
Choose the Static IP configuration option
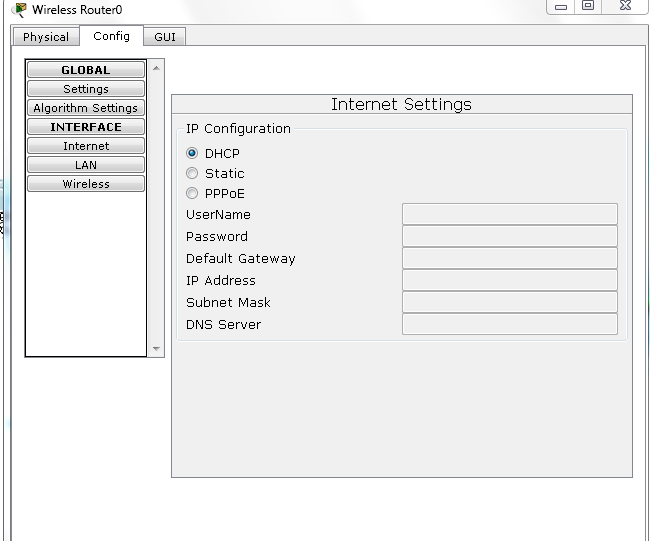click(x=192, y=174)
